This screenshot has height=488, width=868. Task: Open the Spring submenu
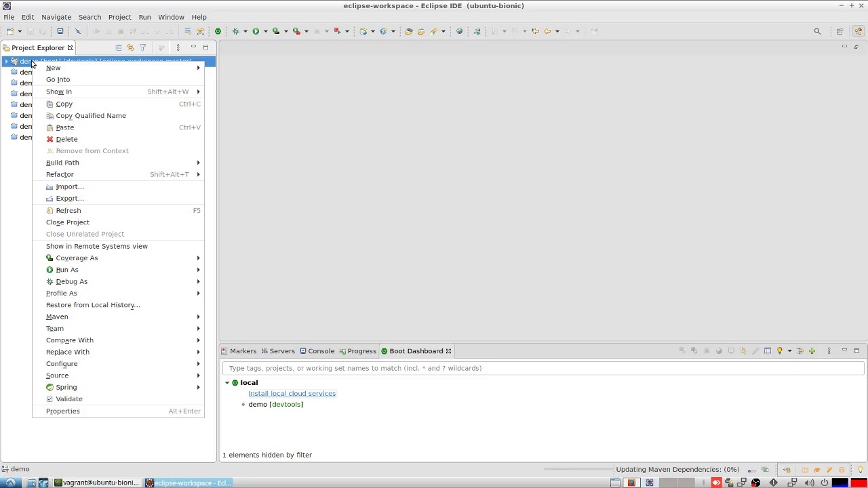point(118,387)
